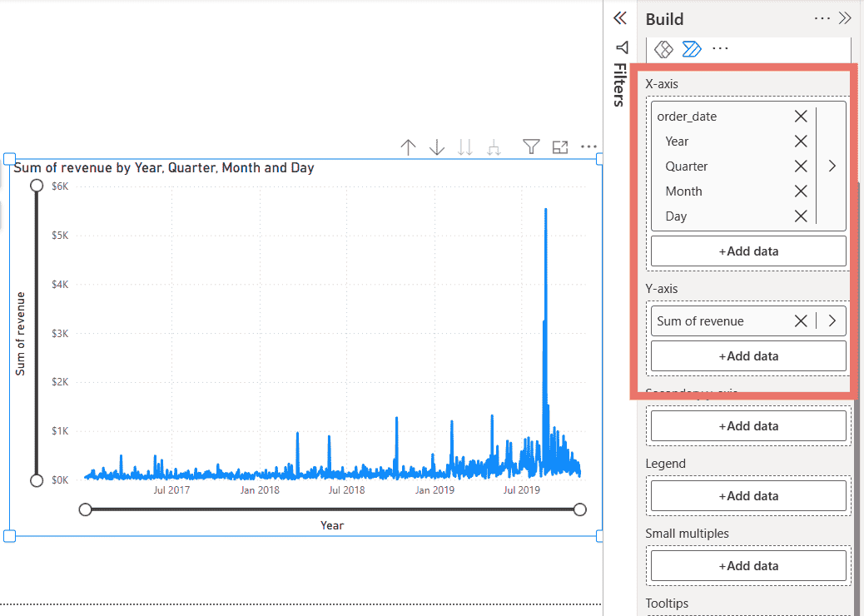Click the Jan 2018 axis label
This screenshot has height=616, width=864.
point(260,489)
